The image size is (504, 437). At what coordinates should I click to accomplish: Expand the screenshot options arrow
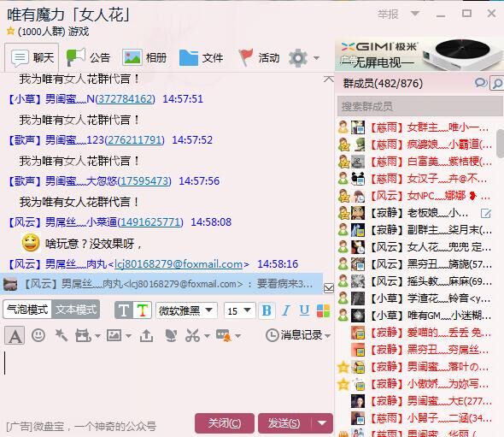pyautogui.click(x=207, y=336)
